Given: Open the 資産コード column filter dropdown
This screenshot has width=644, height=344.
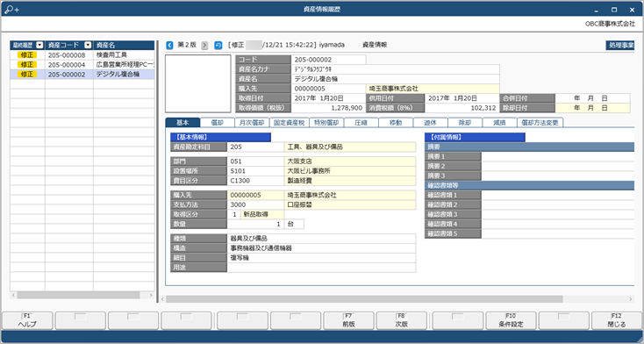Looking at the screenshot, I should coord(88,46).
